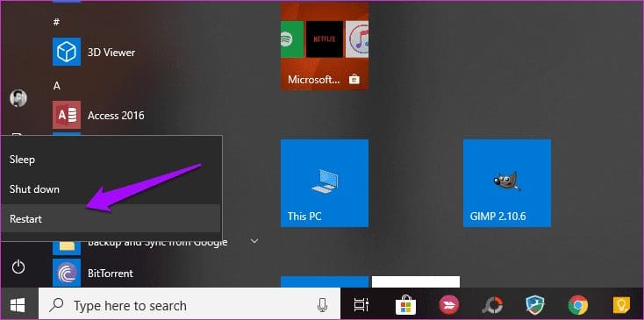Viewport: 644px width, 320px height.
Task: Open Google Chrome from the taskbar
Action: click(x=578, y=305)
